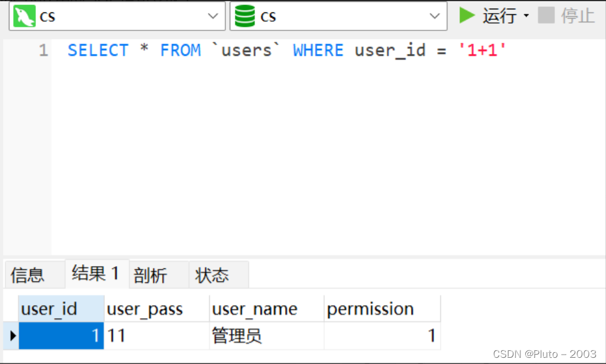Click the green Run arrow icon
Viewport: 606px width, 364px height.
pos(467,16)
